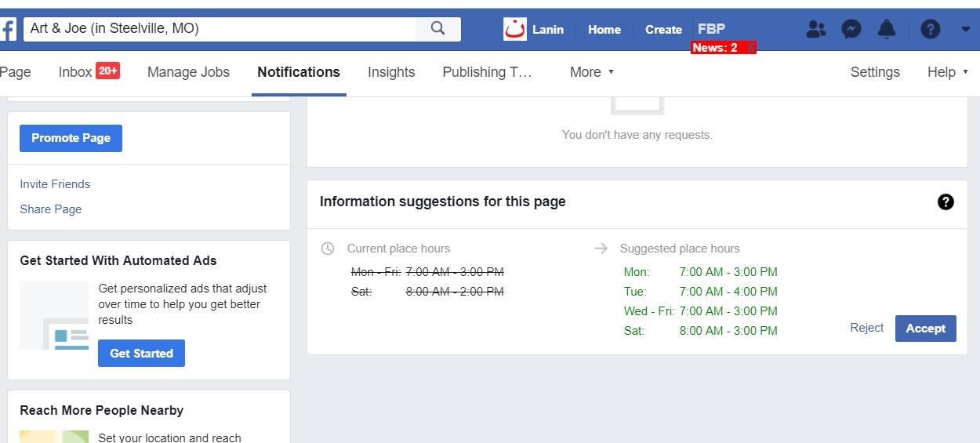Screen dimensions: 980x443
Task: Click the Automated Ads thumbnail image
Action: [54, 315]
